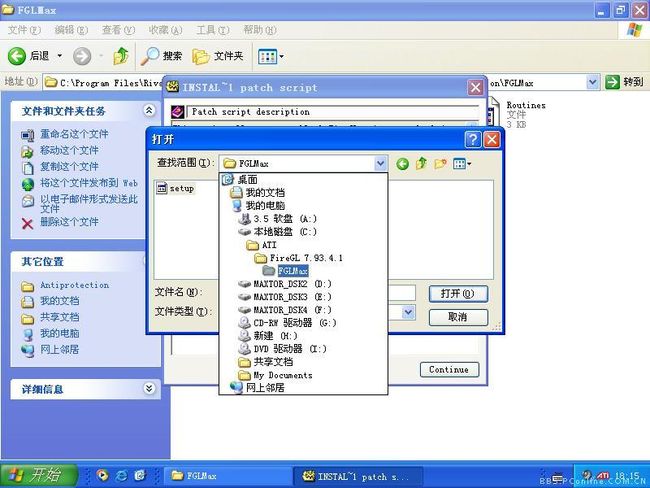Image resolution: width=650 pixels, height=488 pixels.
Task: Select 共享文档 in the location dropdown list
Action: (273, 362)
